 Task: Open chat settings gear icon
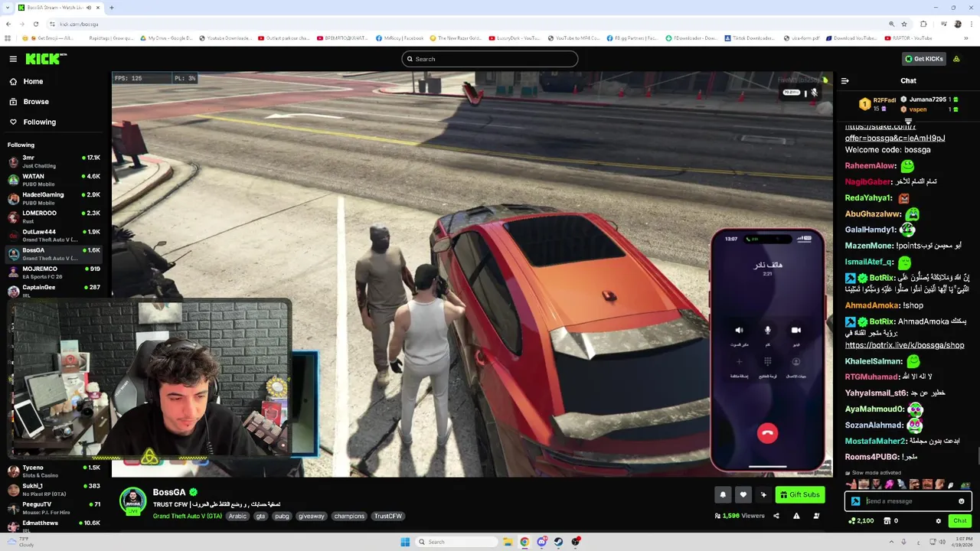click(938, 521)
